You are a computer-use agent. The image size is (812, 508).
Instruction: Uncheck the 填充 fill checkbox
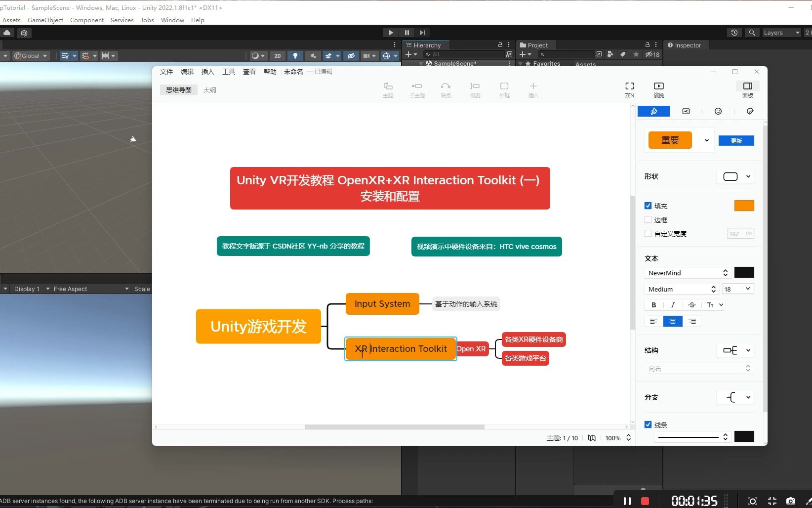pyautogui.click(x=648, y=206)
